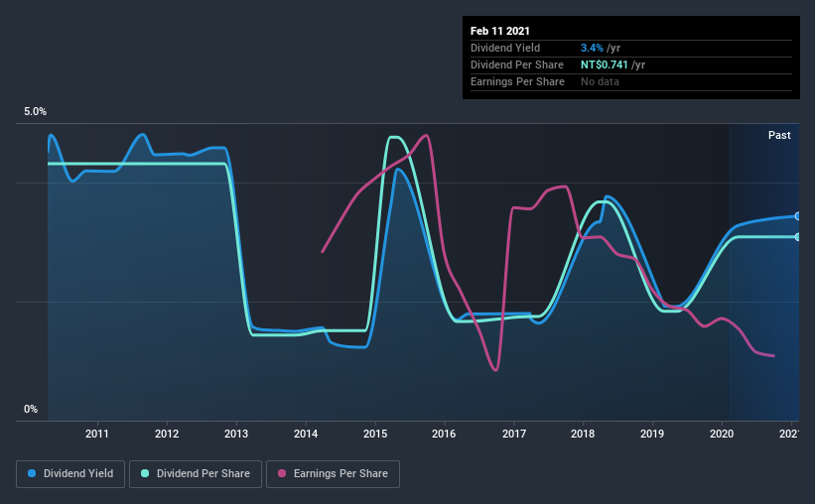Toggle the Dividend Per Share legend button
The width and height of the screenshot is (815, 504).
click(196, 474)
